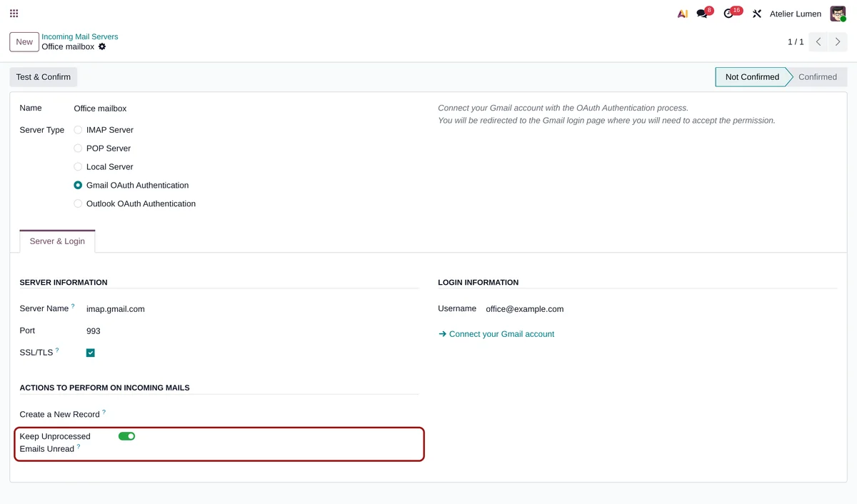857x504 pixels.
Task: Click the Test & Confirm button
Action: coord(44,77)
